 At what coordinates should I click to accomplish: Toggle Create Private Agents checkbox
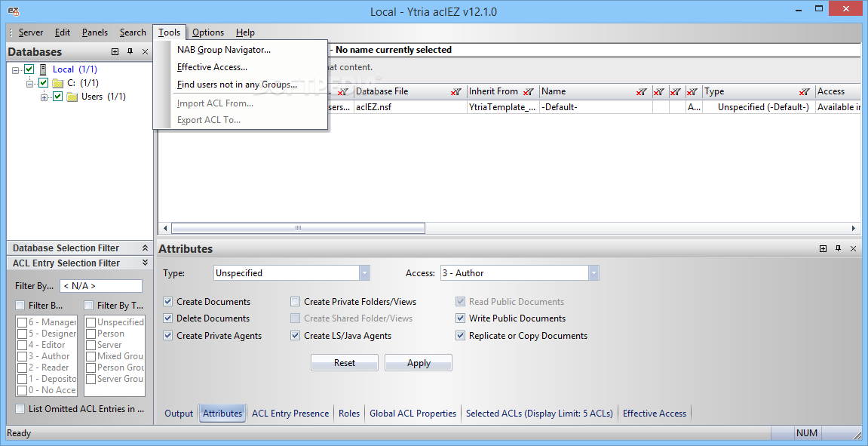point(167,336)
